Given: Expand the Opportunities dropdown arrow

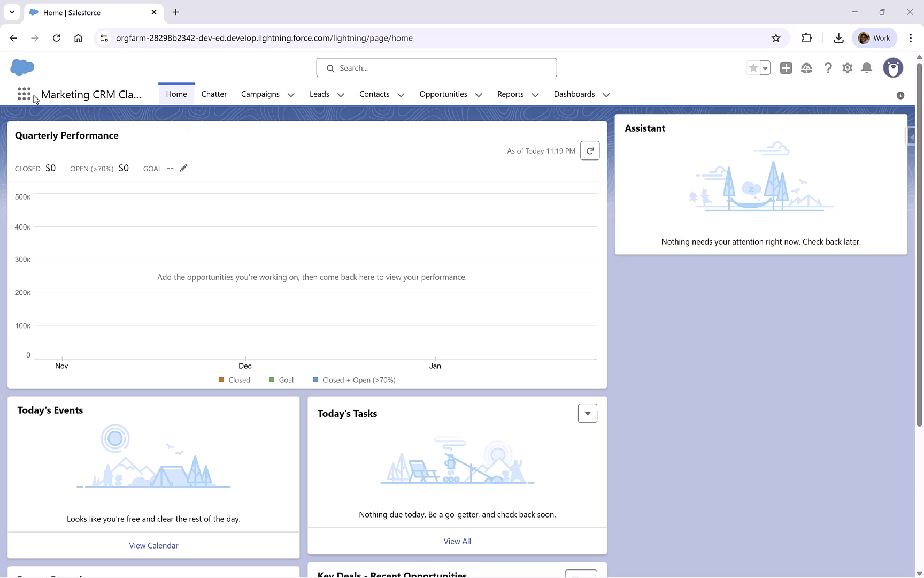Looking at the screenshot, I should tap(479, 95).
